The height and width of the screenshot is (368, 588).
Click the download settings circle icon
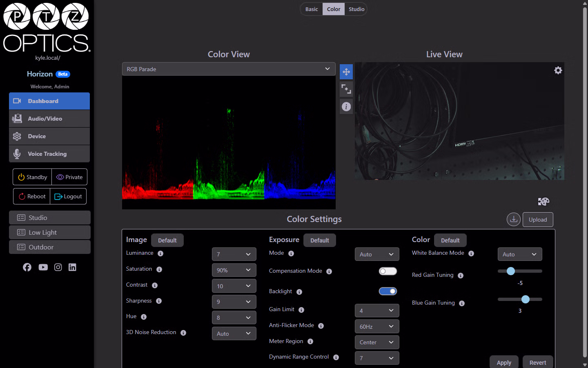(x=514, y=220)
